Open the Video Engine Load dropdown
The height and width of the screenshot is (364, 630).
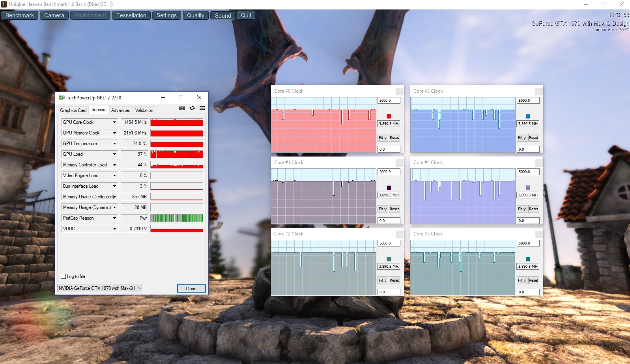[114, 175]
